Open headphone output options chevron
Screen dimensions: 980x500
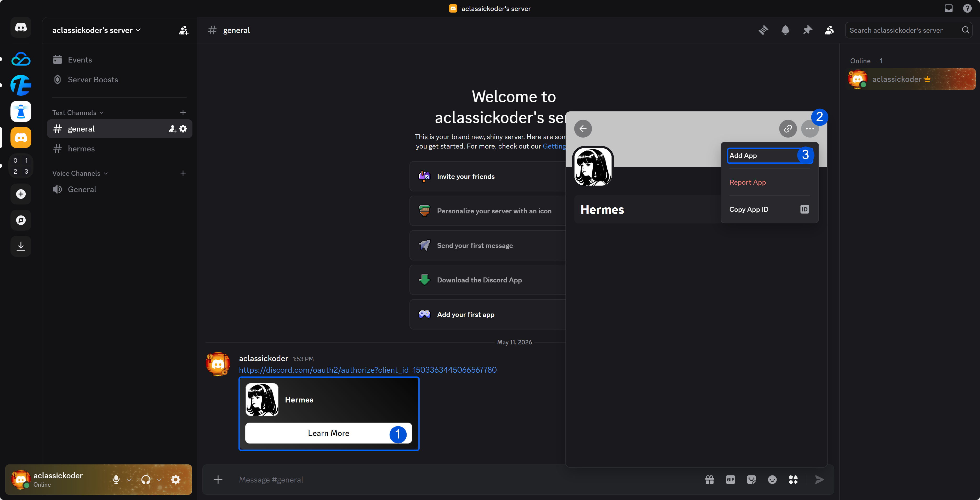[159, 479]
